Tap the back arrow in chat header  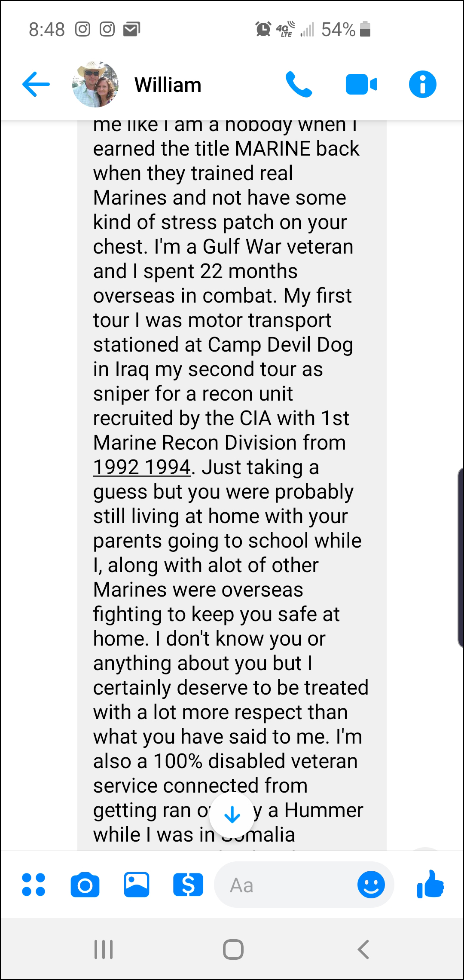click(36, 84)
